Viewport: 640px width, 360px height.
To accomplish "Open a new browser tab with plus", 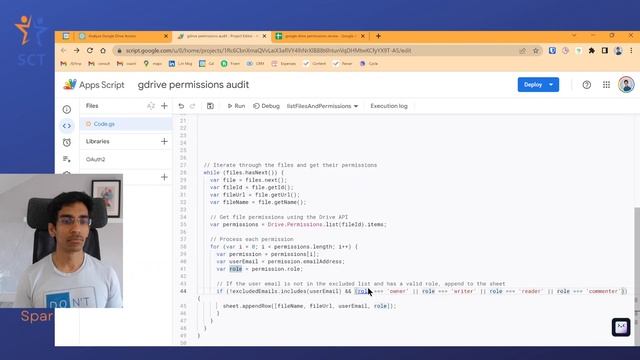I will 378,36.
